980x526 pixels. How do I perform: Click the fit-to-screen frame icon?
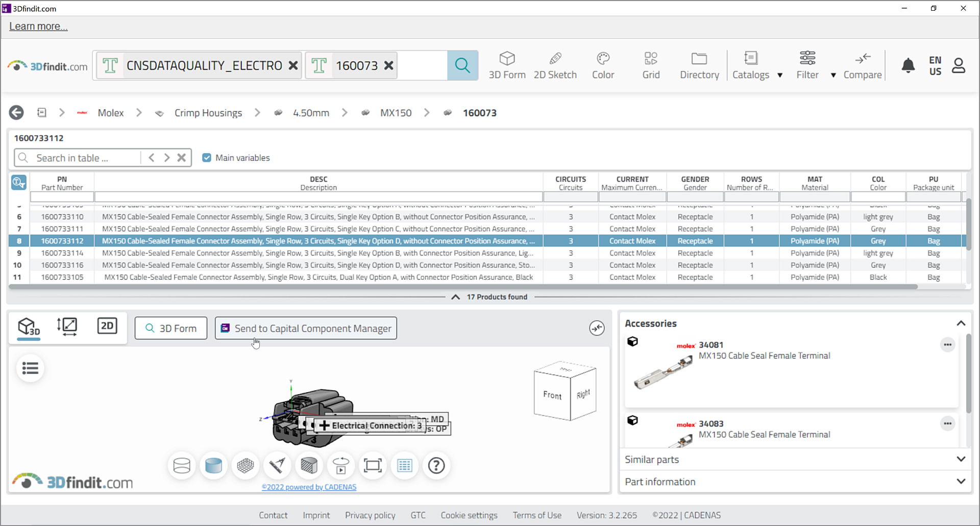pos(373,465)
